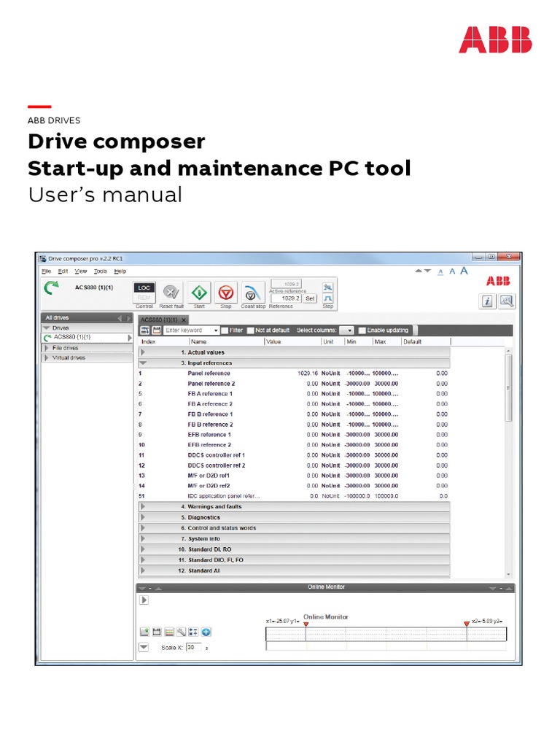The image size is (560, 747).
Task: Expand the 6. Control and status words group
Action: pos(143,528)
